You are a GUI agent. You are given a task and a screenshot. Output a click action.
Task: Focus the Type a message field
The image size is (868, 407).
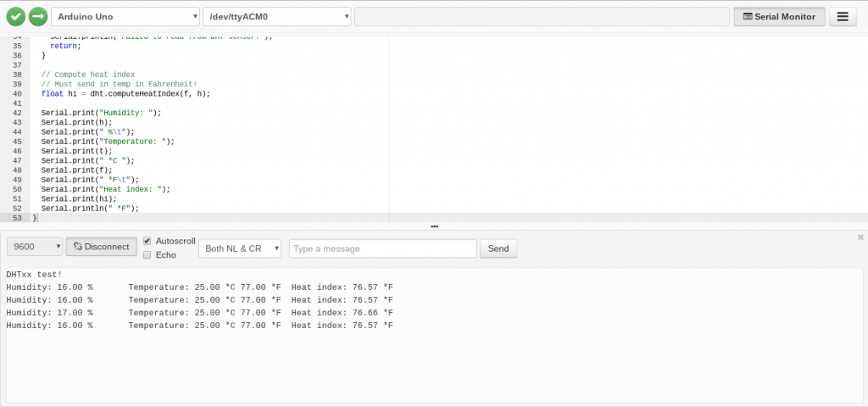coord(382,248)
